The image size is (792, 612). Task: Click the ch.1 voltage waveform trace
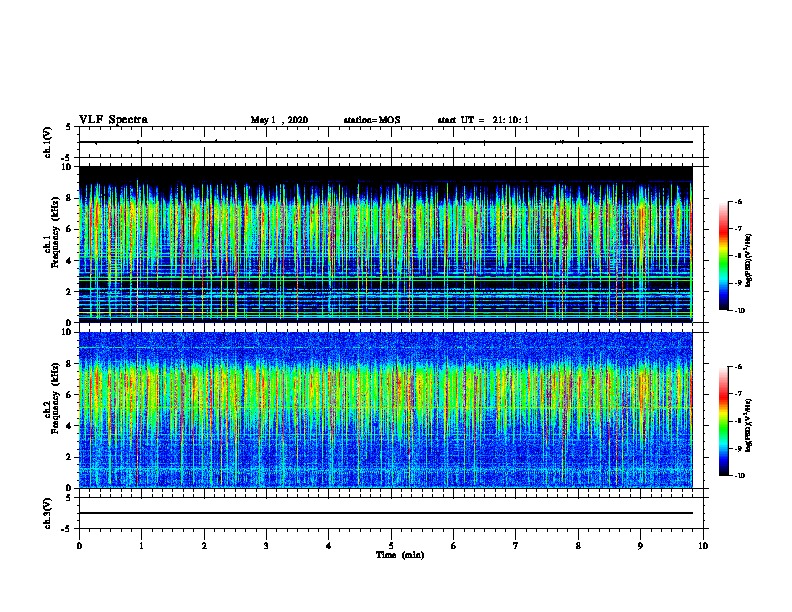(386, 142)
